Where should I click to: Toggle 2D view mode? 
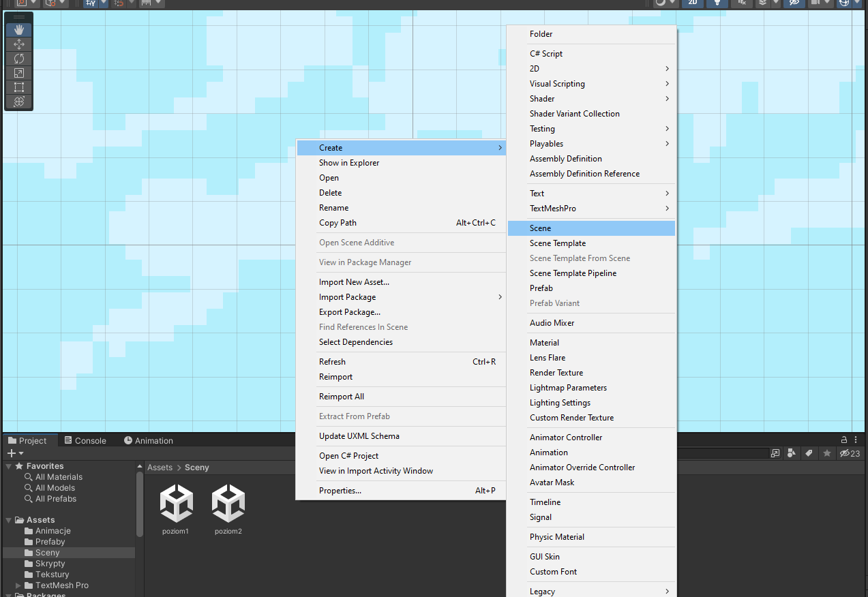point(693,3)
